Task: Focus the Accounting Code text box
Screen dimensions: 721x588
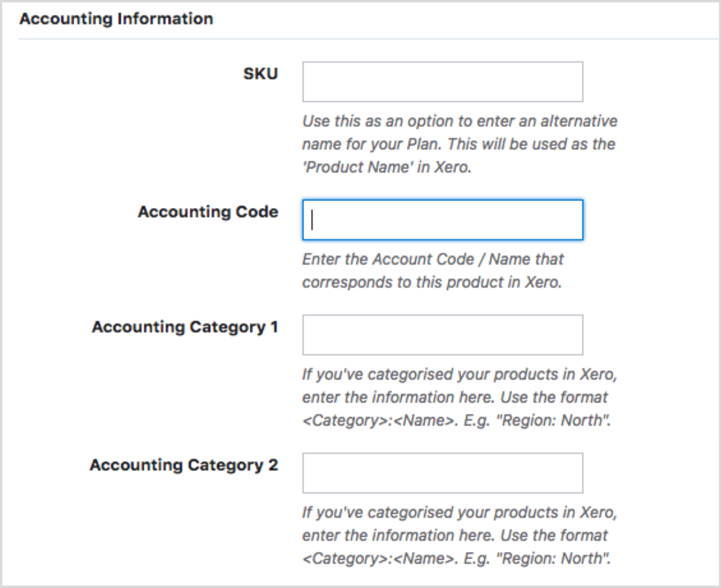Action: [442, 220]
